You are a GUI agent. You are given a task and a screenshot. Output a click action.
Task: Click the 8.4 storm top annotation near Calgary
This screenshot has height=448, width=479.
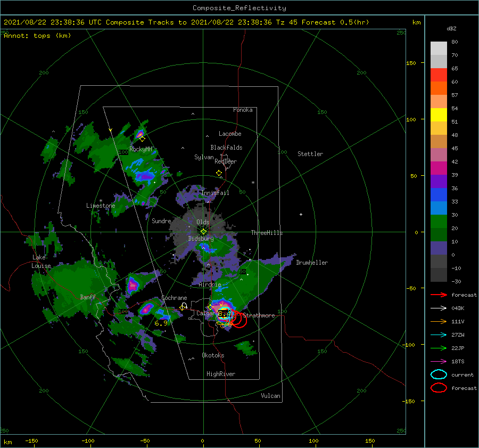click(225, 314)
